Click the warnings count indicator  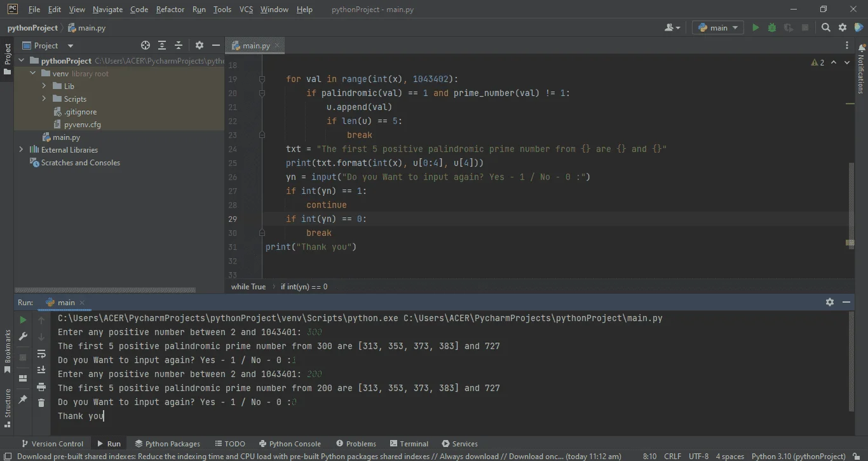click(x=817, y=62)
